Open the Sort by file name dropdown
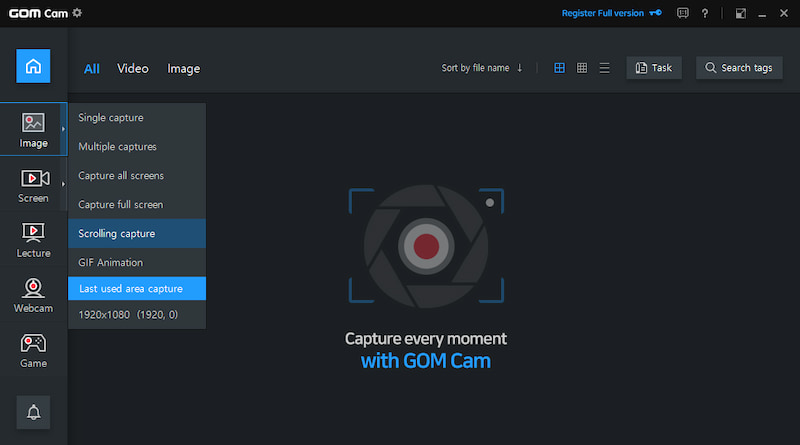The width and height of the screenshot is (800, 445). pos(482,68)
